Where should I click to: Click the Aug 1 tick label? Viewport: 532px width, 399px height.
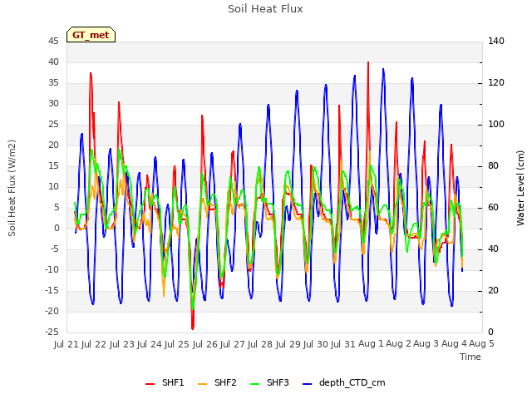[372, 344]
